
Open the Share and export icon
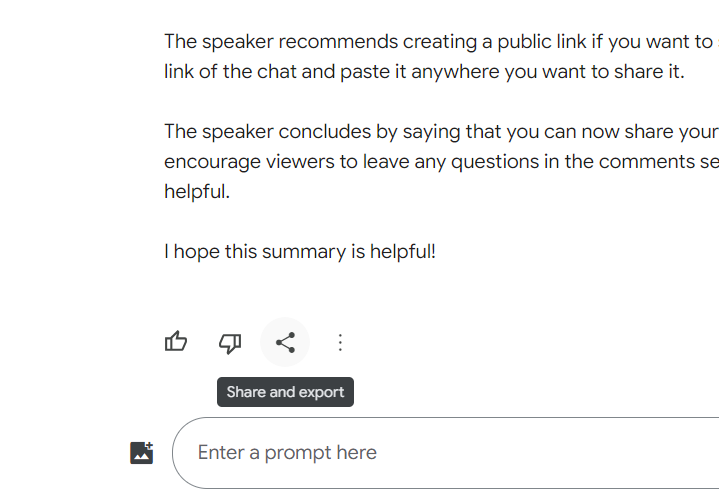coord(285,342)
